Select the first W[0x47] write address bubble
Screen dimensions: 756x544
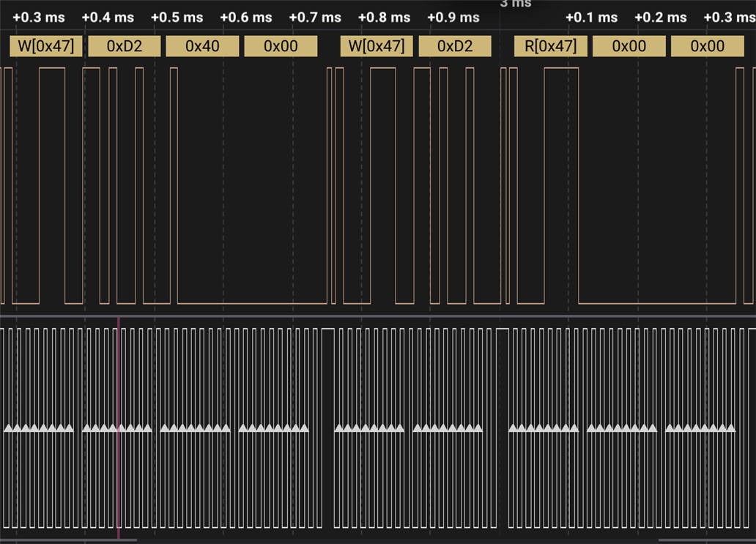click(x=46, y=46)
